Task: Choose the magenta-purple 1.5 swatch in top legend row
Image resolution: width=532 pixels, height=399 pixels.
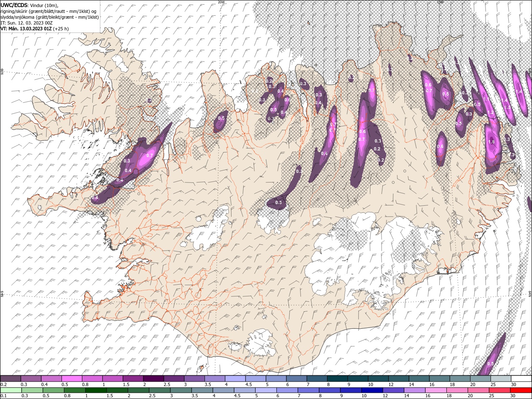Action: [133, 379]
